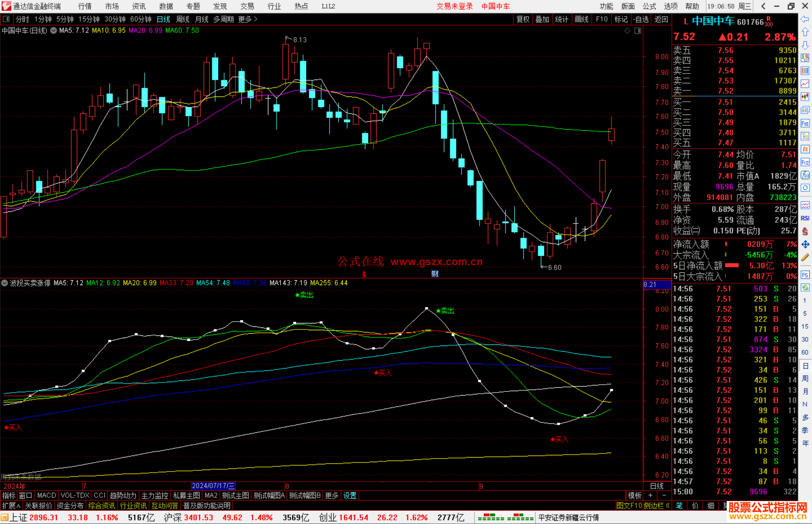The width and height of the screenshot is (812, 524).
Task: Open the intraday line chart icon
Action: (805, 84)
